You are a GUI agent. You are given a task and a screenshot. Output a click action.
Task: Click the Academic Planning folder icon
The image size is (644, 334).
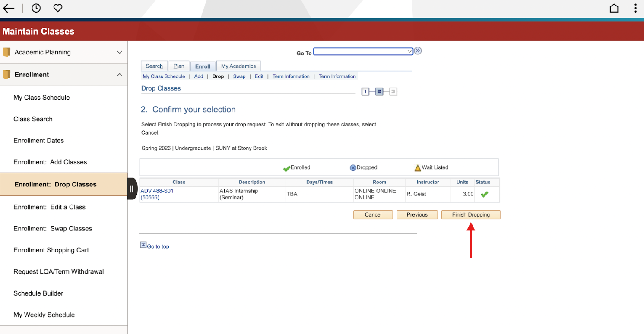tap(6, 52)
